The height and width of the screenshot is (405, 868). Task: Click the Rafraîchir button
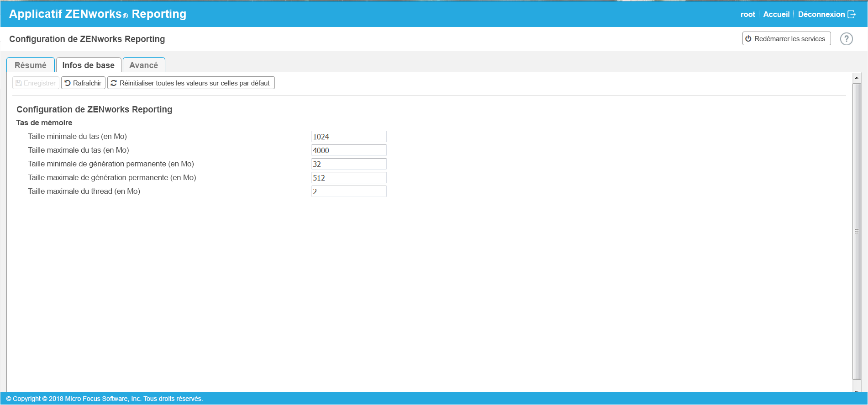[83, 83]
